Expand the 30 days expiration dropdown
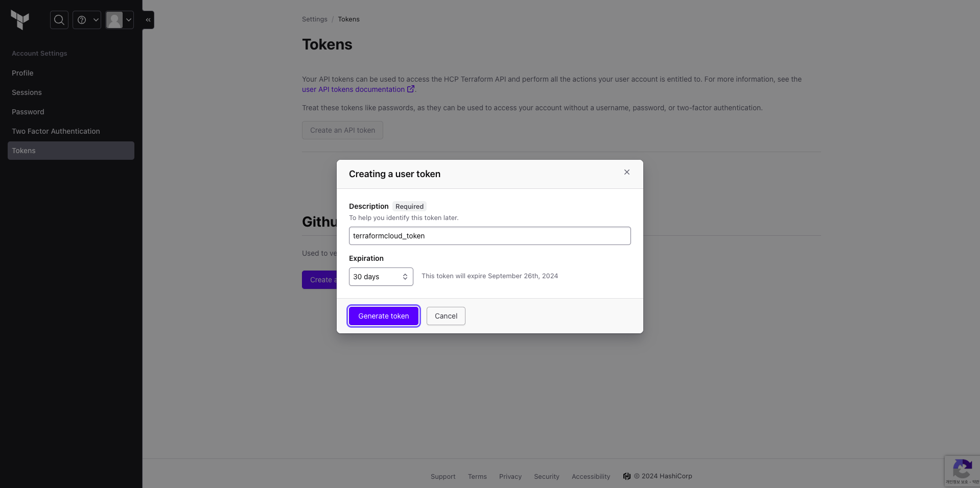980x488 pixels. point(381,277)
